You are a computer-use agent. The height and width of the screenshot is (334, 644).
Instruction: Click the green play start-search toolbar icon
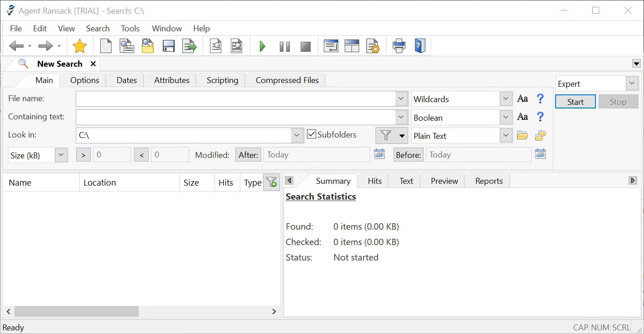(x=262, y=46)
